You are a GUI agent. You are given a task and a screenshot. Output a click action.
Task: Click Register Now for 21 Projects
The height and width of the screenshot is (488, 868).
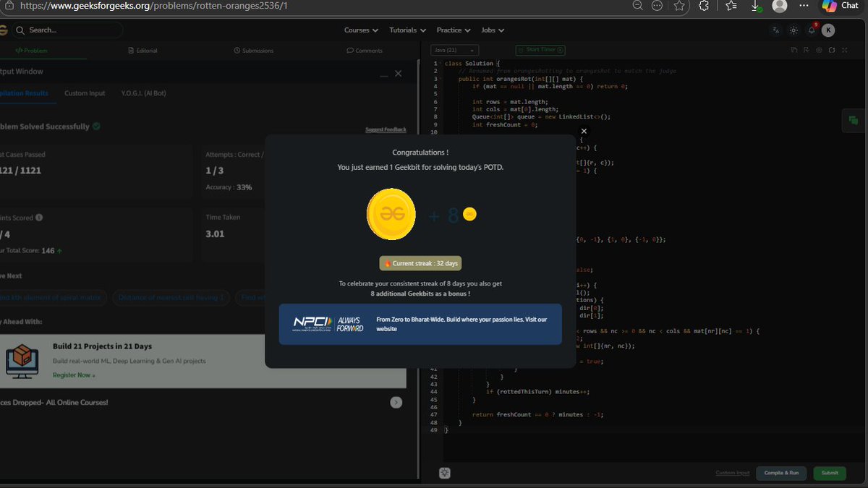coord(74,375)
